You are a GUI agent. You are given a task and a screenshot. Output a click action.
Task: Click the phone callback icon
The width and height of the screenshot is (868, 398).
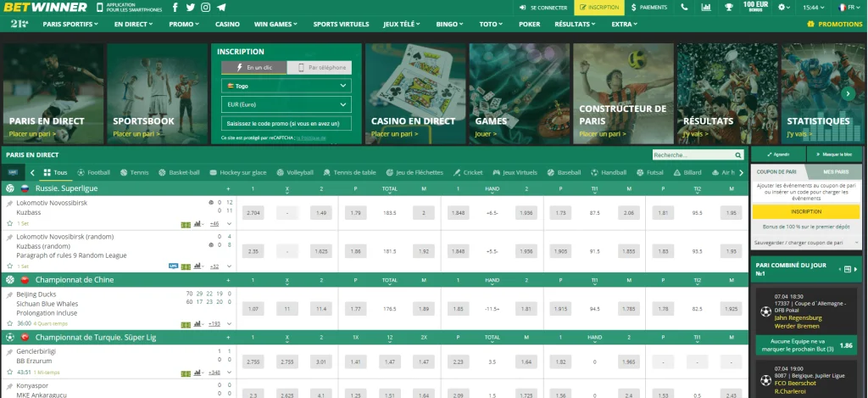tap(685, 7)
